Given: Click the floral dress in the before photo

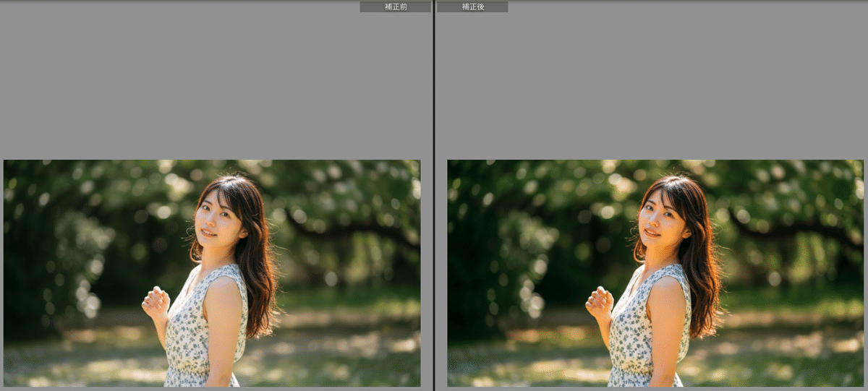Looking at the screenshot, I should tap(190, 332).
